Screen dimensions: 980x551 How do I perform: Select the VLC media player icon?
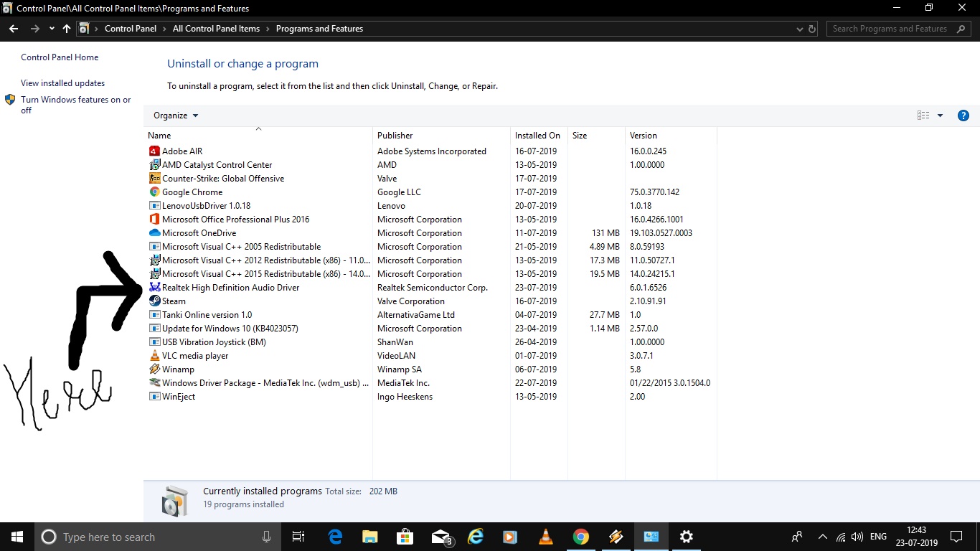tap(154, 356)
